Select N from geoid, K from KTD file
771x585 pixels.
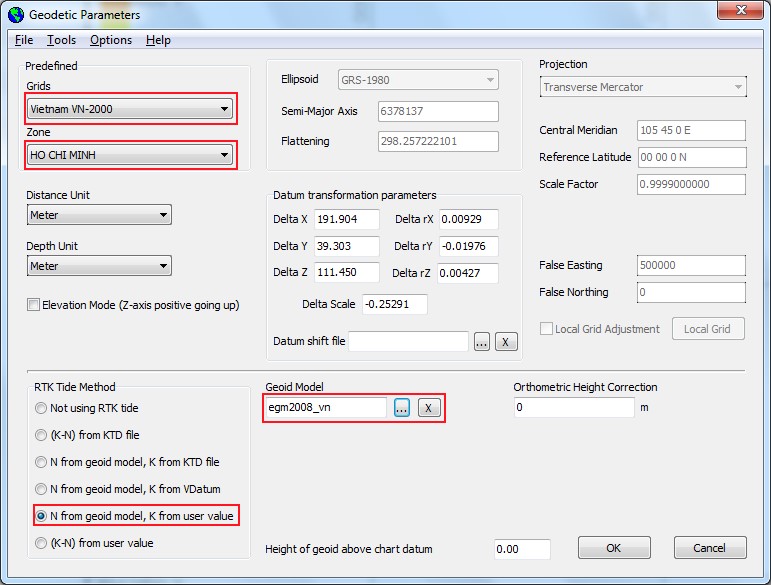point(41,462)
